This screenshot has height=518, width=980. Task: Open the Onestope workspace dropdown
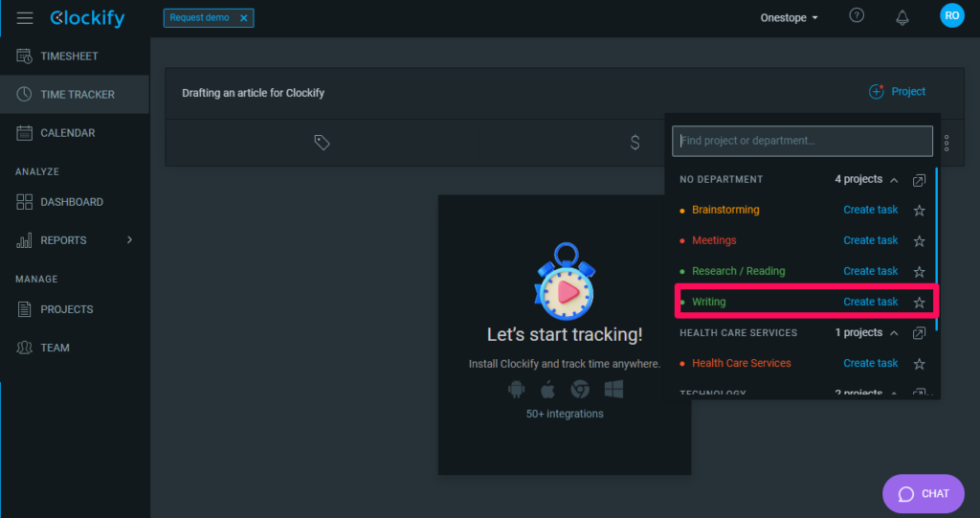[789, 17]
